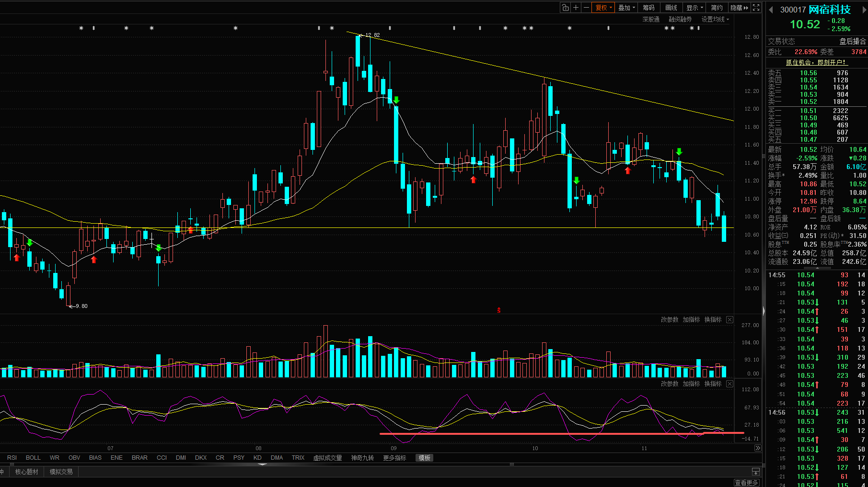Collapse right quote panel using edge arrow
868x487 pixels.
coord(764,311)
